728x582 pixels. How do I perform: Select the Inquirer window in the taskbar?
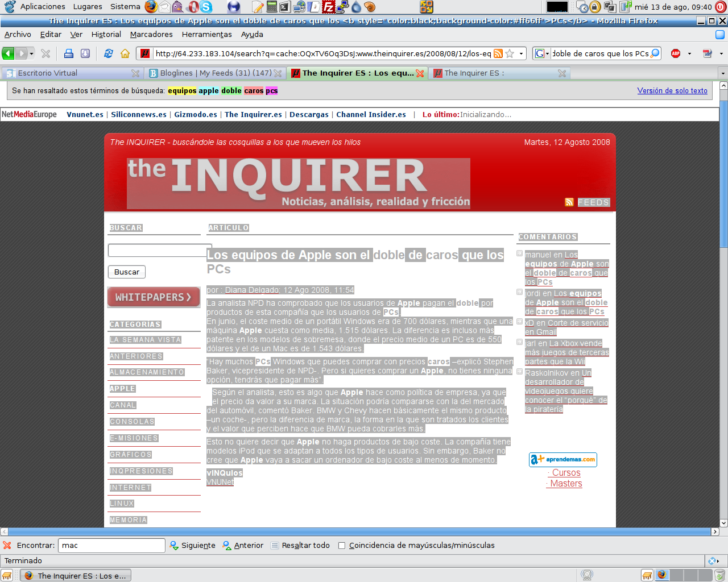[76, 576]
